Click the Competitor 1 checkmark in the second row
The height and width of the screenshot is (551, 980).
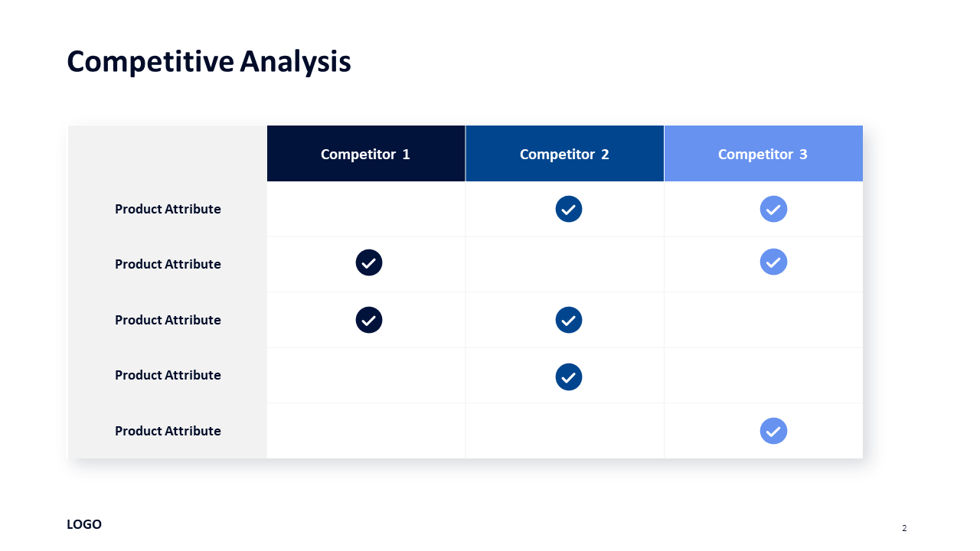[369, 262]
